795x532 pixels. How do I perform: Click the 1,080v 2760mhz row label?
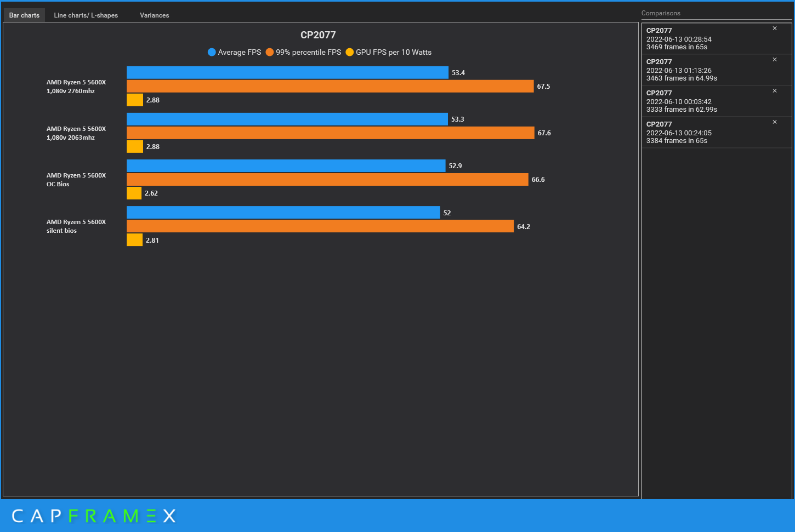(76, 87)
